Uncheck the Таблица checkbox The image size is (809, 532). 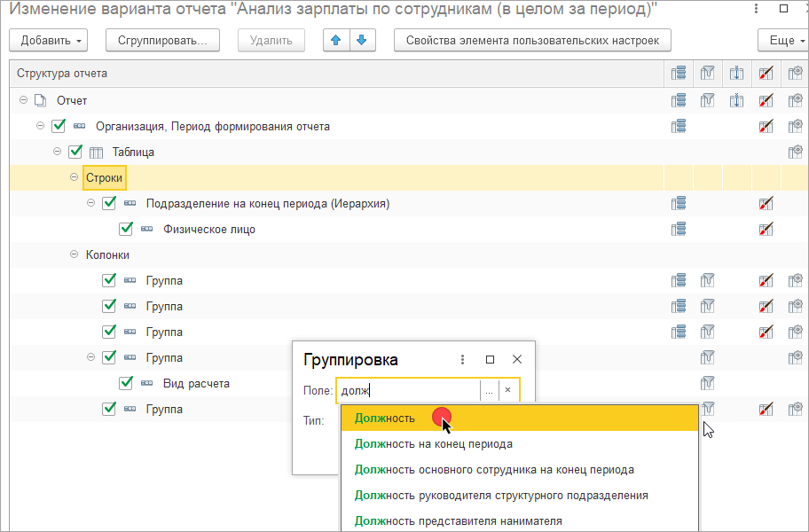75,152
